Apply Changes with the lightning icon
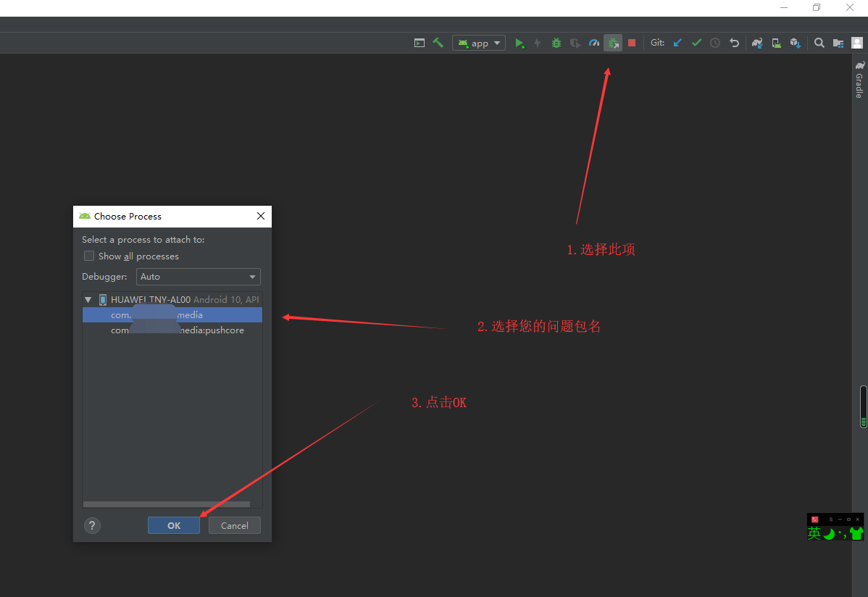 tap(538, 43)
